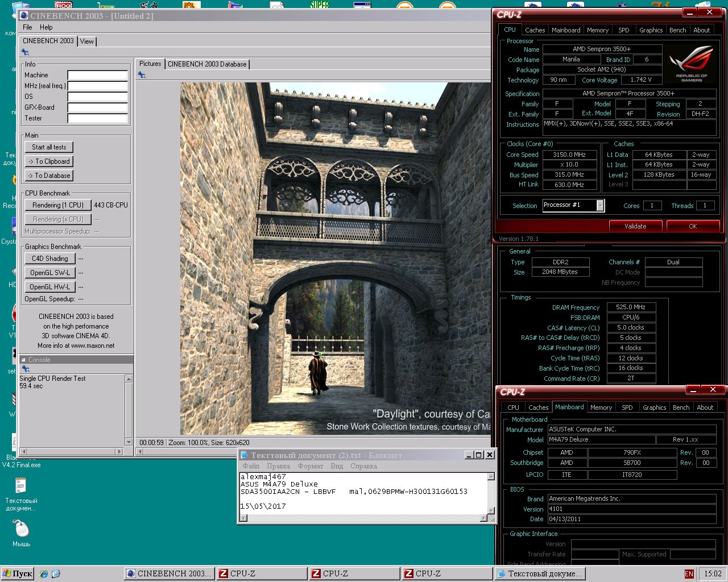Viewport: 728px width, 582px height.
Task: Open the Справка menu in Notepad
Action: (x=363, y=466)
